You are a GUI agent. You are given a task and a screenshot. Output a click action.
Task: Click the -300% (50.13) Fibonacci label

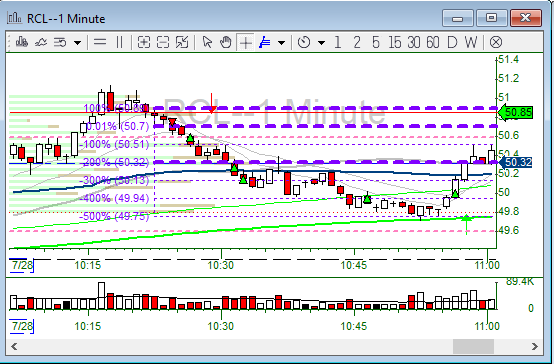coord(114,180)
